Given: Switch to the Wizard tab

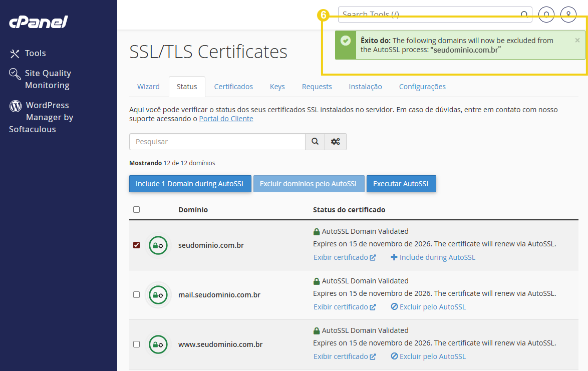Looking at the screenshot, I should click(148, 87).
